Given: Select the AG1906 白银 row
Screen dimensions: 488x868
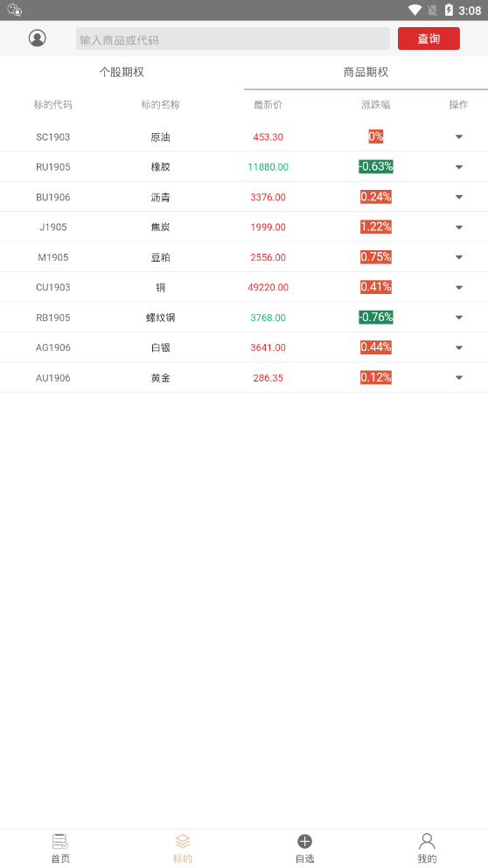Looking at the screenshot, I should click(244, 347).
